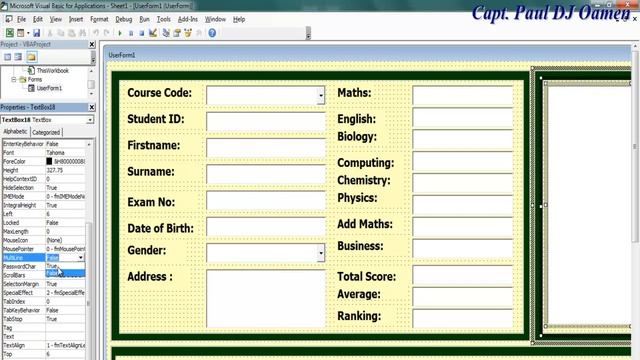Viewport: 640px width, 360px height.
Task: Click the Total Score text box
Action: pos(462,275)
